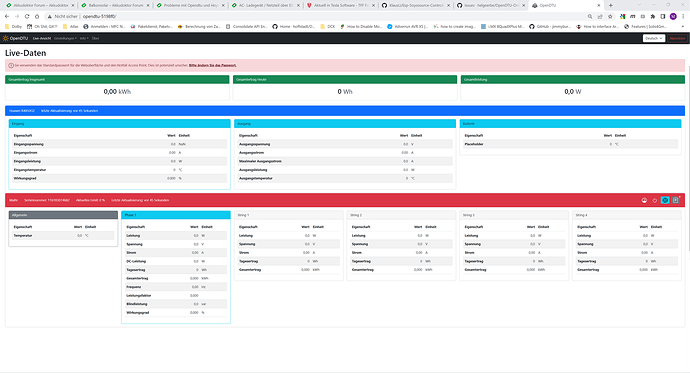Open inverter power limit settings icon
This screenshot has width=690, height=373.
coord(644,200)
